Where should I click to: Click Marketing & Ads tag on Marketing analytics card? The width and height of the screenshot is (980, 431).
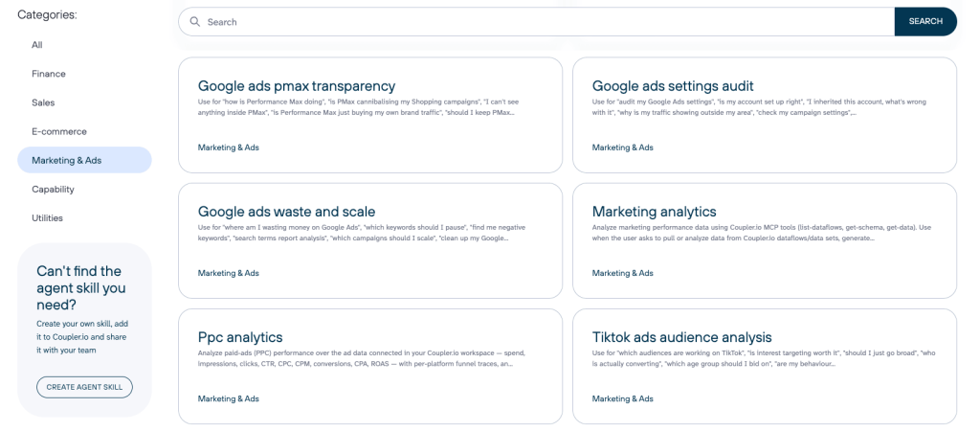click(x=622, y=273)
